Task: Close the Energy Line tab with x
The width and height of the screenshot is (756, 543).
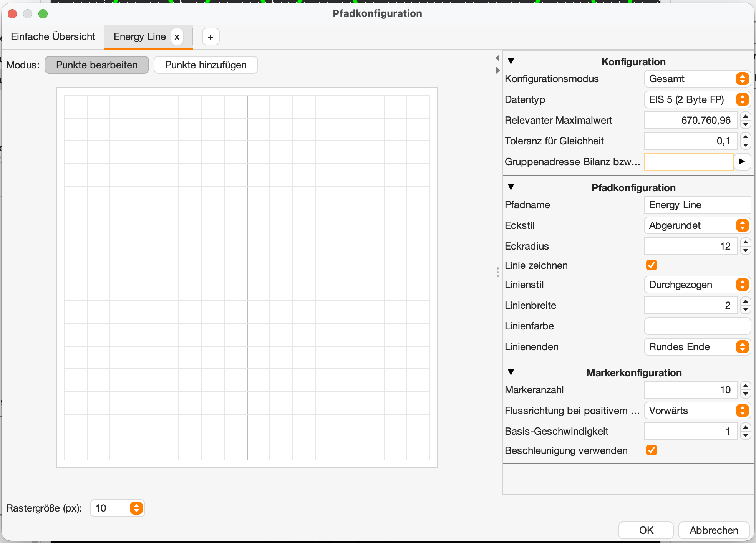Action: tap(177, 37)
